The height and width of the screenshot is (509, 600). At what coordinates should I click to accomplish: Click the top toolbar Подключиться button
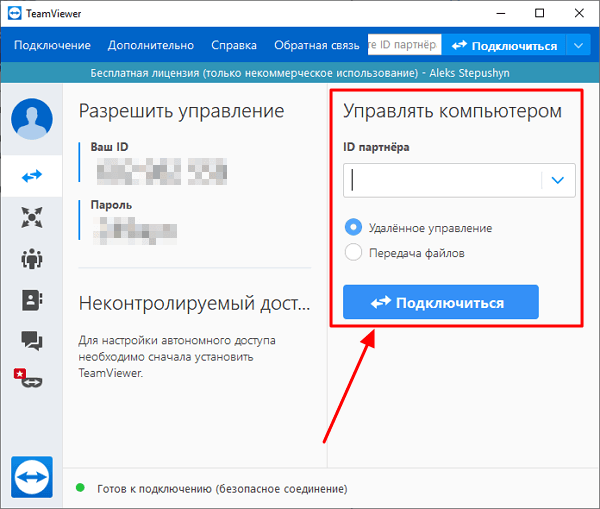point(504,46)
